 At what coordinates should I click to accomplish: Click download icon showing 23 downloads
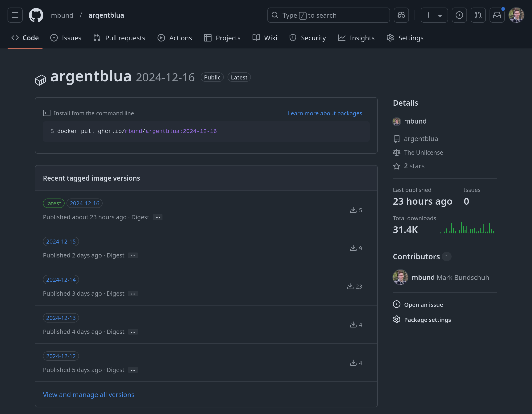[x=350, y=286]
